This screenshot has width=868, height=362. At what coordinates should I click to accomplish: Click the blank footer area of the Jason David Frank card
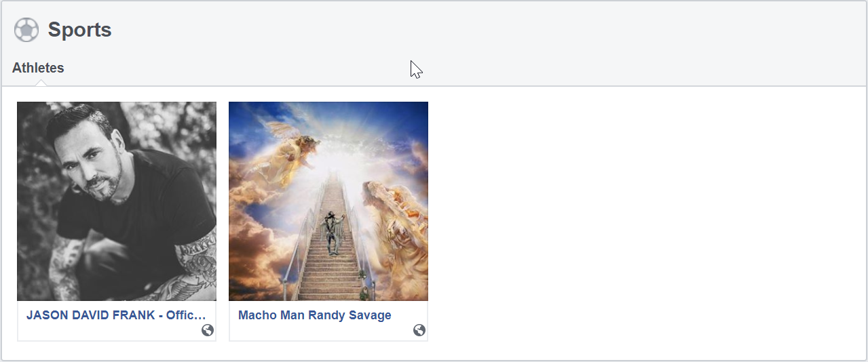[109, 331]
